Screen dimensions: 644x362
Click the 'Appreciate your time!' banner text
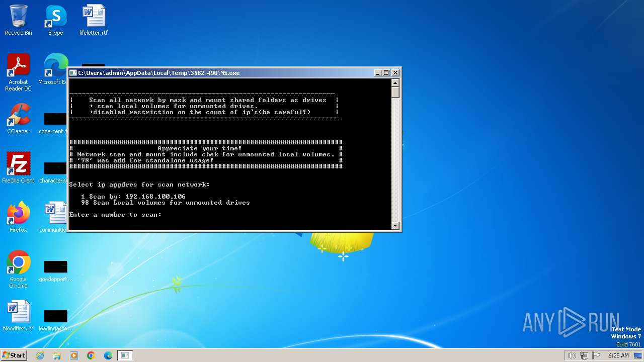click(200, 148)
